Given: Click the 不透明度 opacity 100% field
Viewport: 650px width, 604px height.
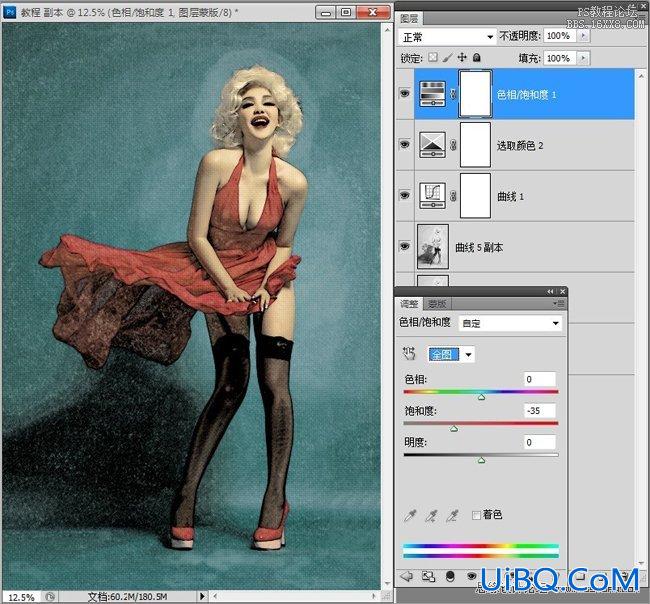Looking at the screenshot, I should click(x=561, y=36).
